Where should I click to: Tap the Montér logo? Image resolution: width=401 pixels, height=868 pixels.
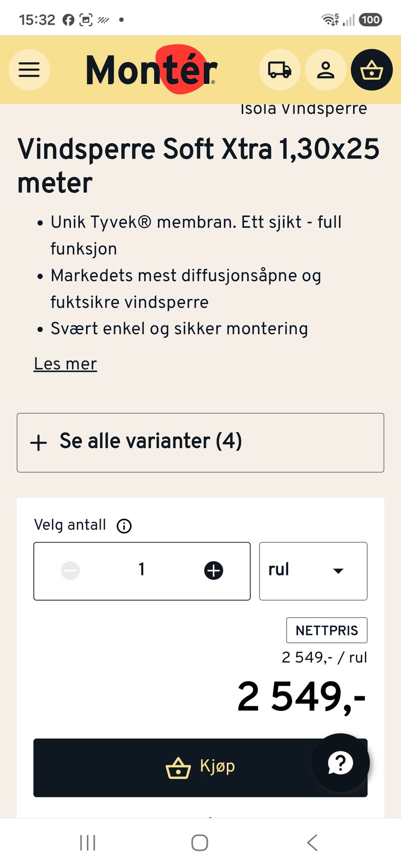tap(151, 69)
